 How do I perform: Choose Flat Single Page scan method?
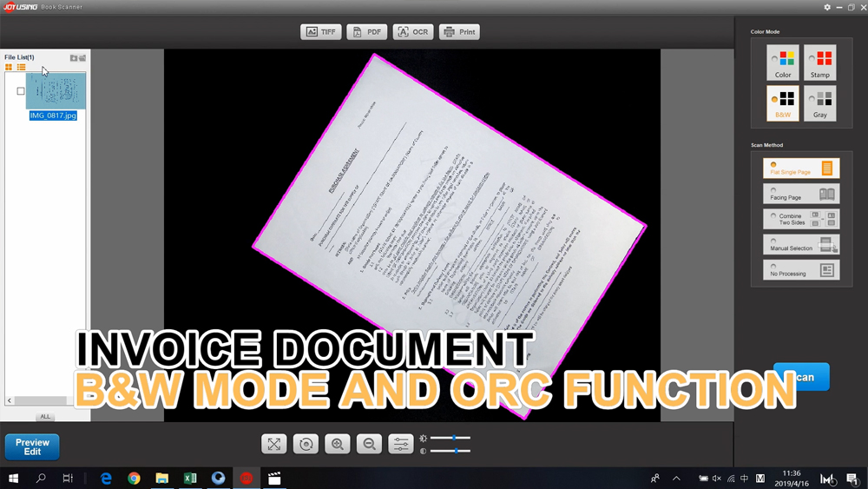pos(801,169)
